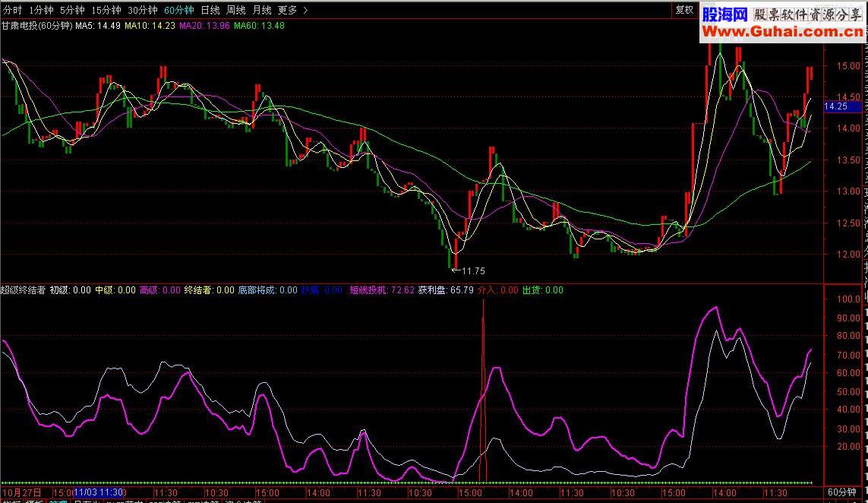Select the 15分钟 period tab
Image resolution: width=868 pixels, height=503 pixels.
pos(106,10)
